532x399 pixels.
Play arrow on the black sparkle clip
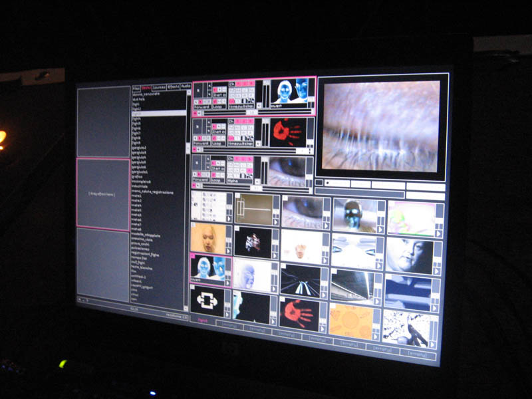275,255
